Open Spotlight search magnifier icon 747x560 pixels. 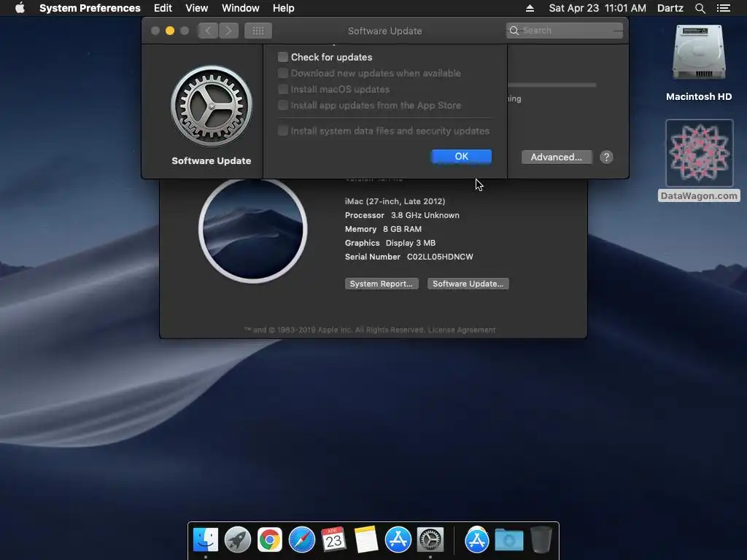pyautogui.click(x=700, y=8)
